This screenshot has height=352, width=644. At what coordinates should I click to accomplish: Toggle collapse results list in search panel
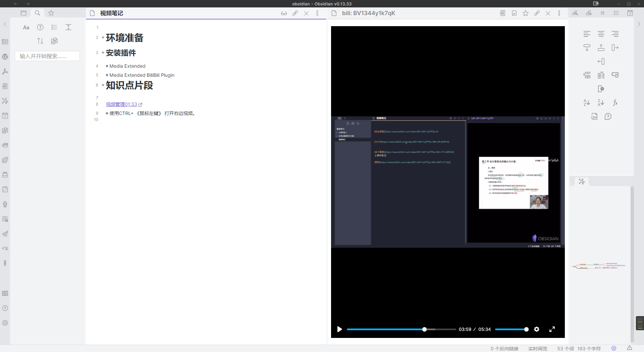[54, 27]
